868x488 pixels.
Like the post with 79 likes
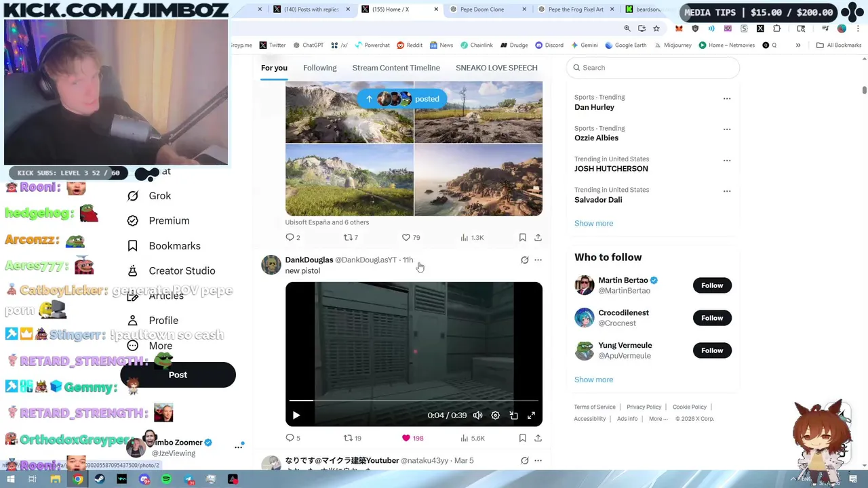click(x=411, y=238)
